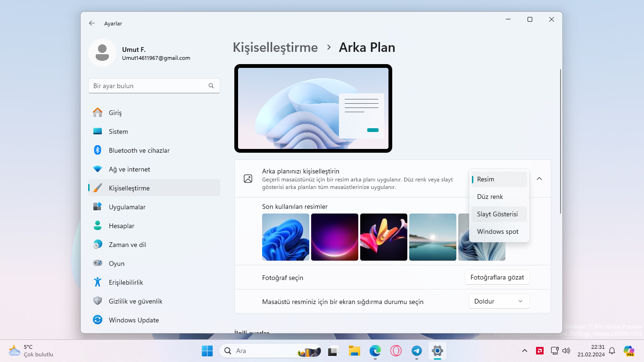Image resolution: width=644 pixels, height=362 pixels.
Task: Open Zaman ve dil settings
Action: pyautogui.click(x=154, y=245)
